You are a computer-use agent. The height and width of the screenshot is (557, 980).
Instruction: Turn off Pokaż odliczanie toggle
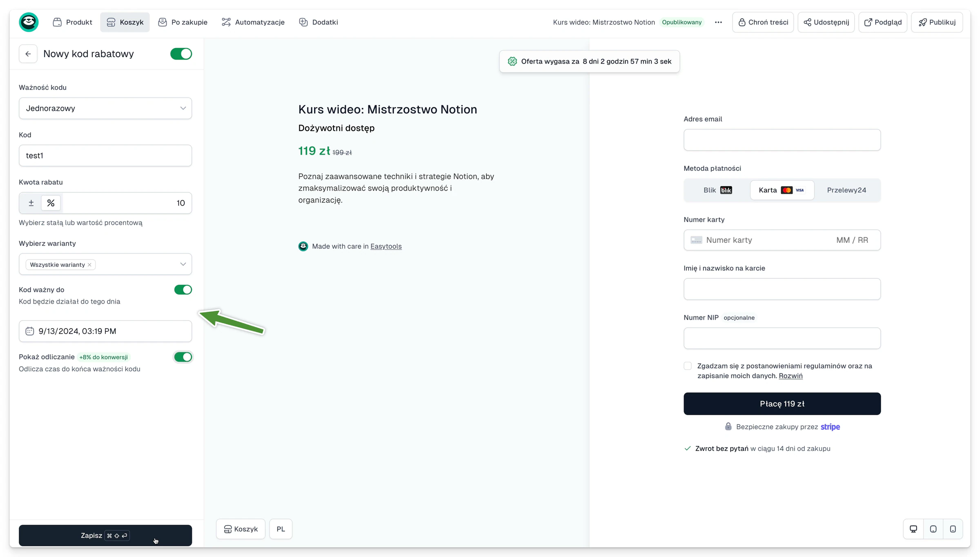click(183, 357)
